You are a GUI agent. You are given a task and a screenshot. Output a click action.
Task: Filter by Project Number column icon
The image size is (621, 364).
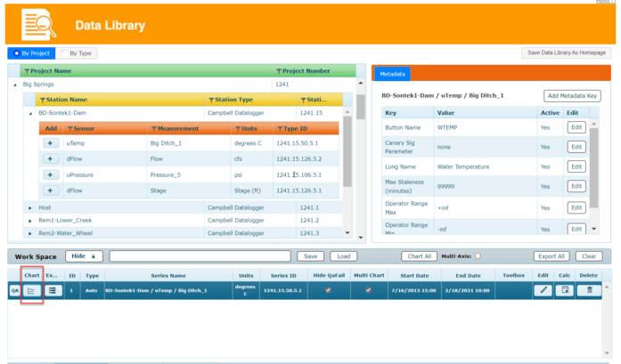(x=279, y=71)
